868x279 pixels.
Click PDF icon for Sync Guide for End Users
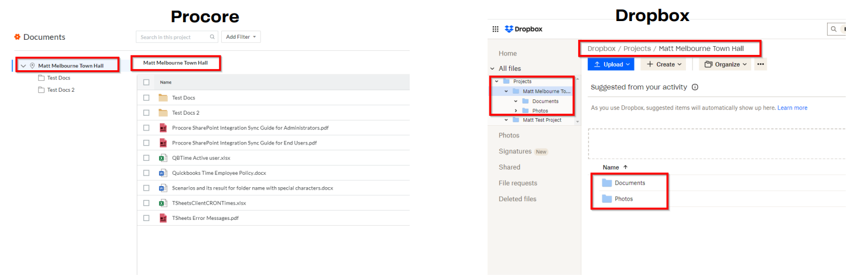(163, 143)
